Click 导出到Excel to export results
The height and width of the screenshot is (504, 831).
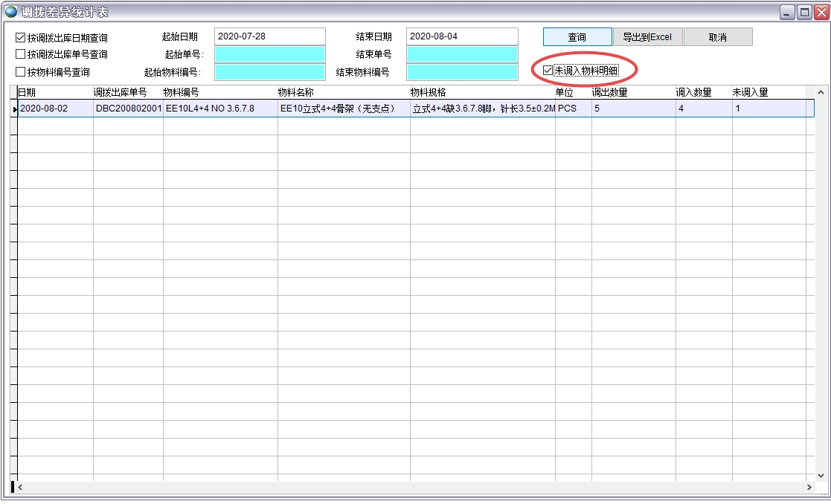pos(647,36)
